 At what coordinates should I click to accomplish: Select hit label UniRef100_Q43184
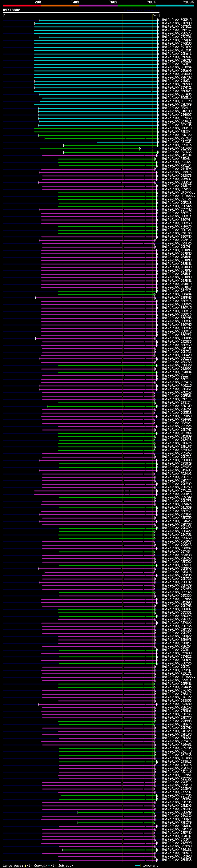177,155
